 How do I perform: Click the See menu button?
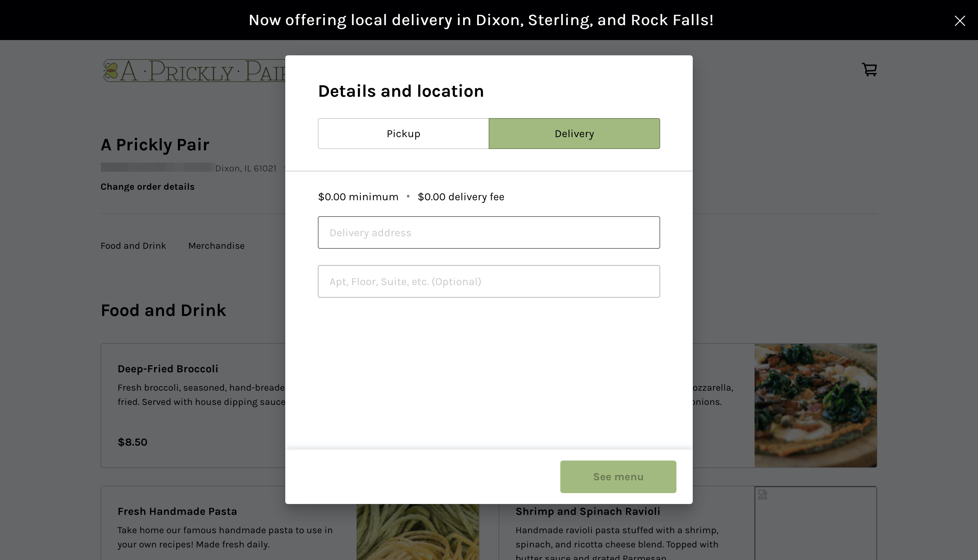click(x=618, y=477)
